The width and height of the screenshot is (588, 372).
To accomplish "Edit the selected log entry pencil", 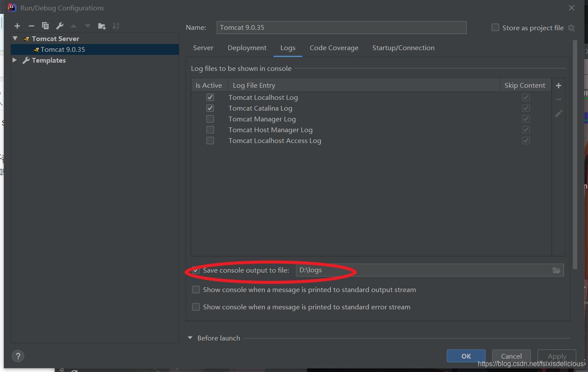I will click(x=559, y=113).
